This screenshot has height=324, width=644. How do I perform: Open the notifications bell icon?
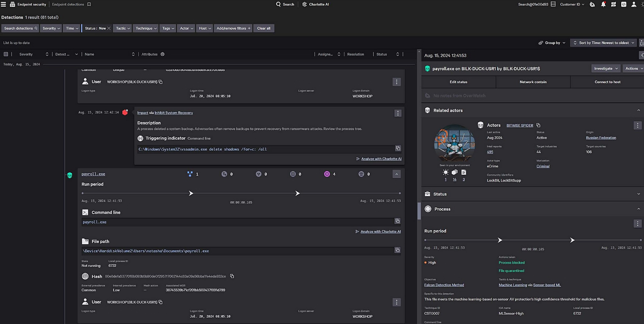tap(603, 4)
